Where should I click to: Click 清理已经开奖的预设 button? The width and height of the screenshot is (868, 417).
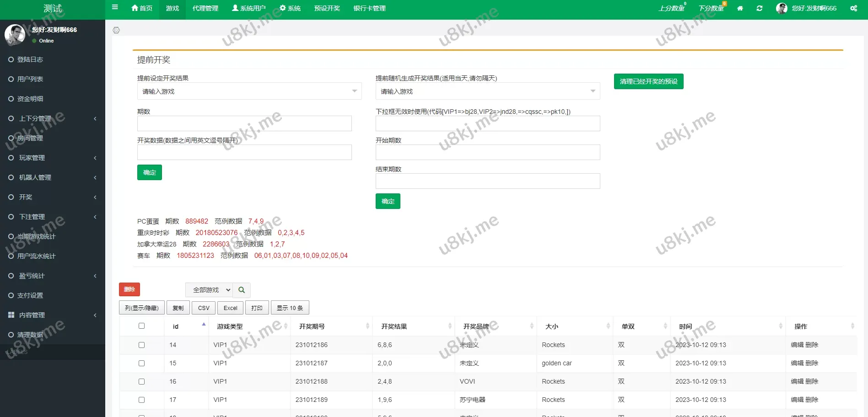(648, 81)
